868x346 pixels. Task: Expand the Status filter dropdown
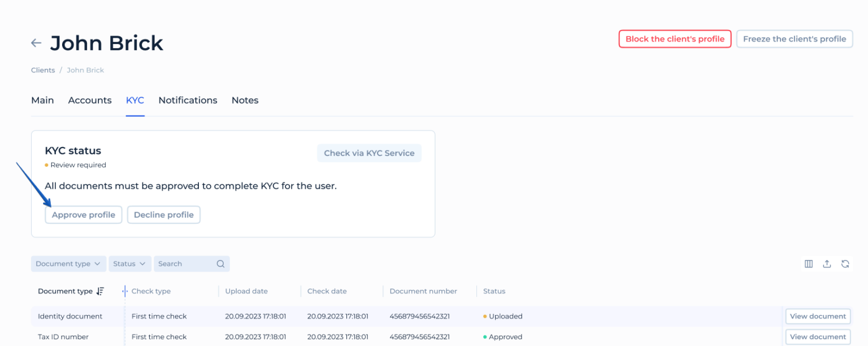129,263
